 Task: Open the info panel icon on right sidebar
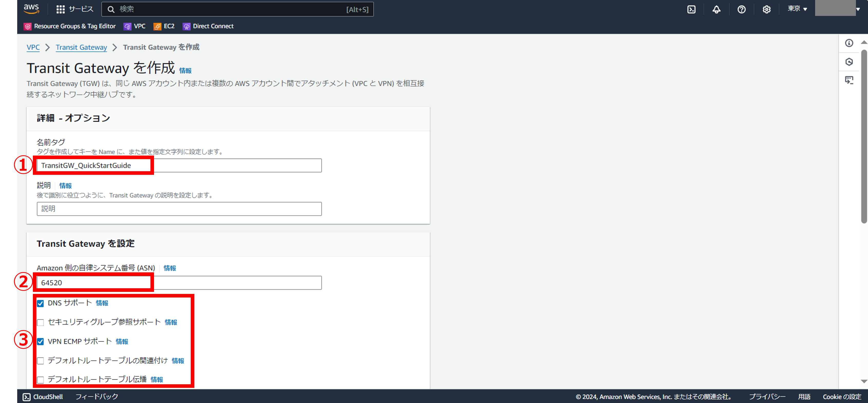coord(849,43)
